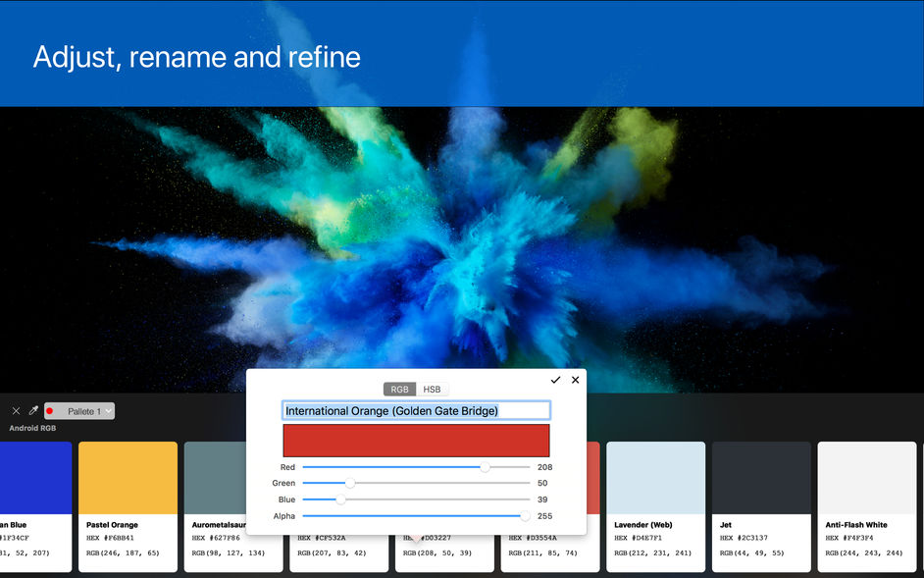Click the Green slider handle
This screenshot has width=924, height=578.
(x=350, y=483)
